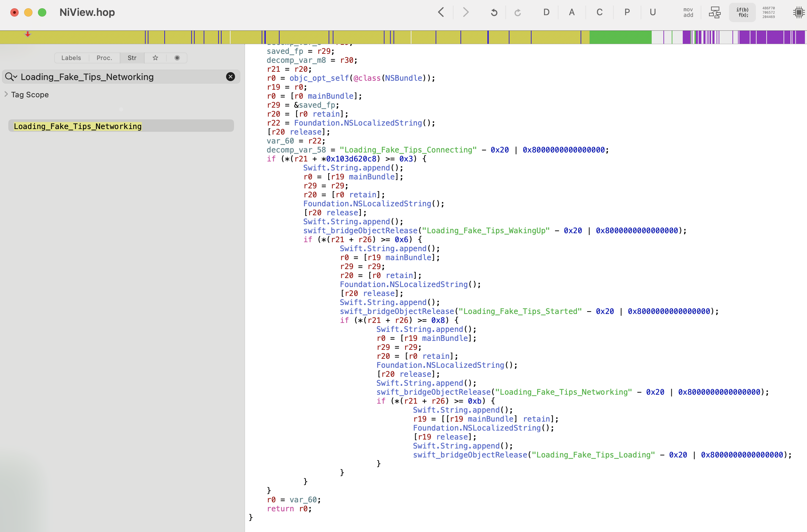Clear the search field text
This screenshot has width=807, height=532.
[230, 77]
